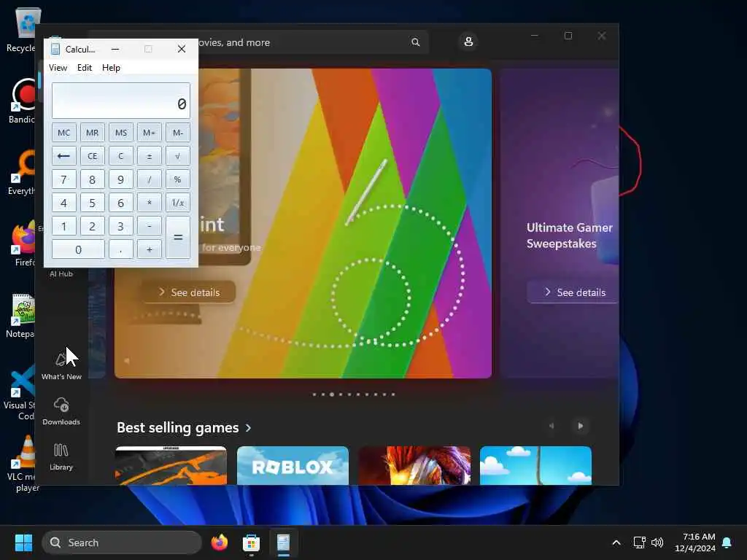This screenshot has width=747, height=560.
Task: Open What's New in Microsoft Store sidebar
Action: [61, 366]
